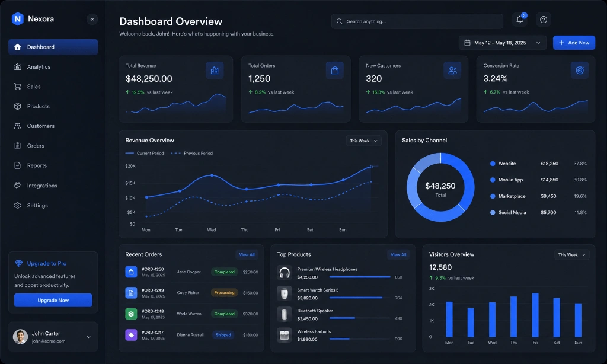Image resolution: width=607 pixels, height=364 pixels.
Task: Open Products in the sidebar
Action: [x=53, y=107]
